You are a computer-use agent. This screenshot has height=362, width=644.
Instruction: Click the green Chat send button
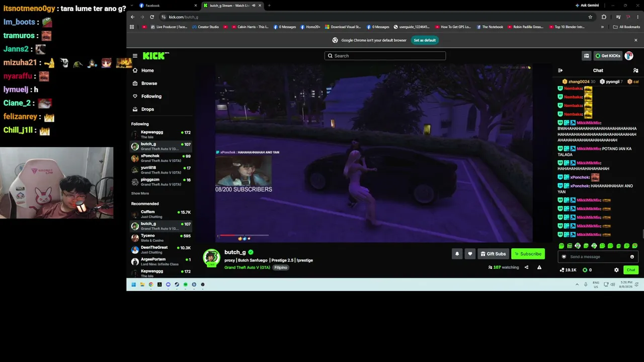(x=631, y=270)
